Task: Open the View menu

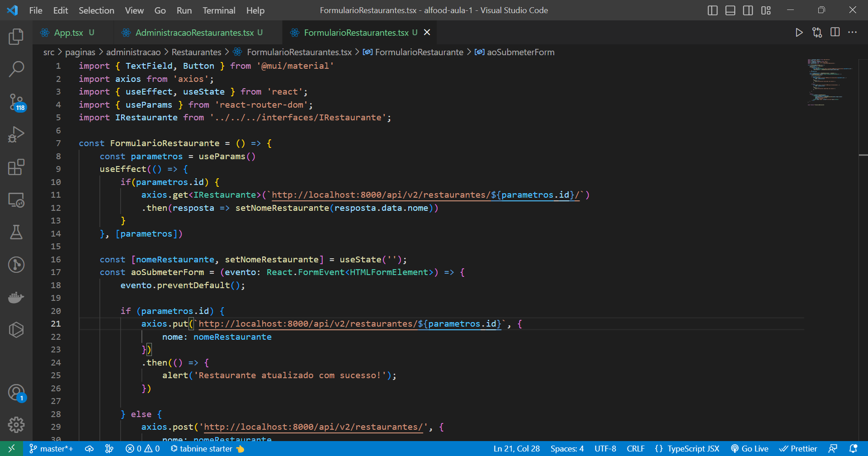Action: pos(134,10)
